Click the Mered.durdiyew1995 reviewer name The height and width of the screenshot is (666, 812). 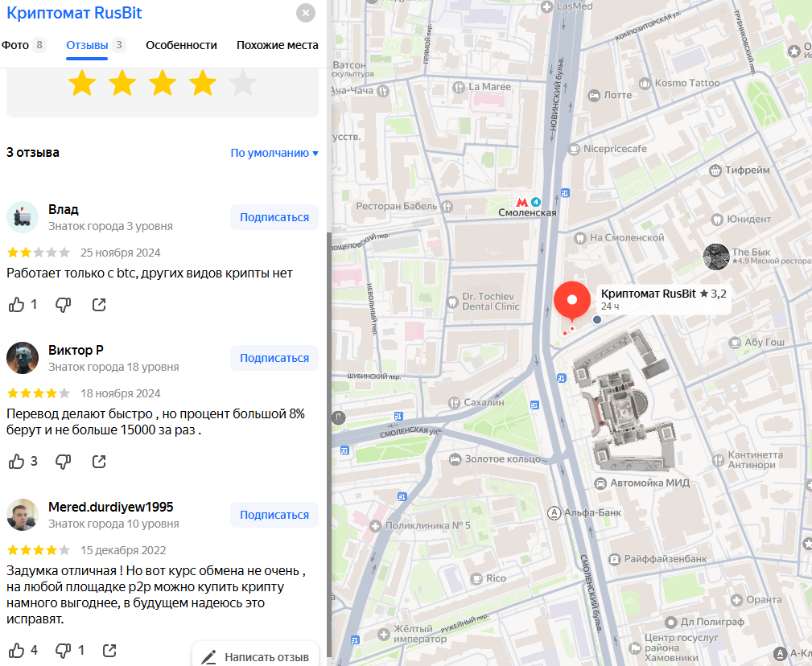click(x=111, y=507)
